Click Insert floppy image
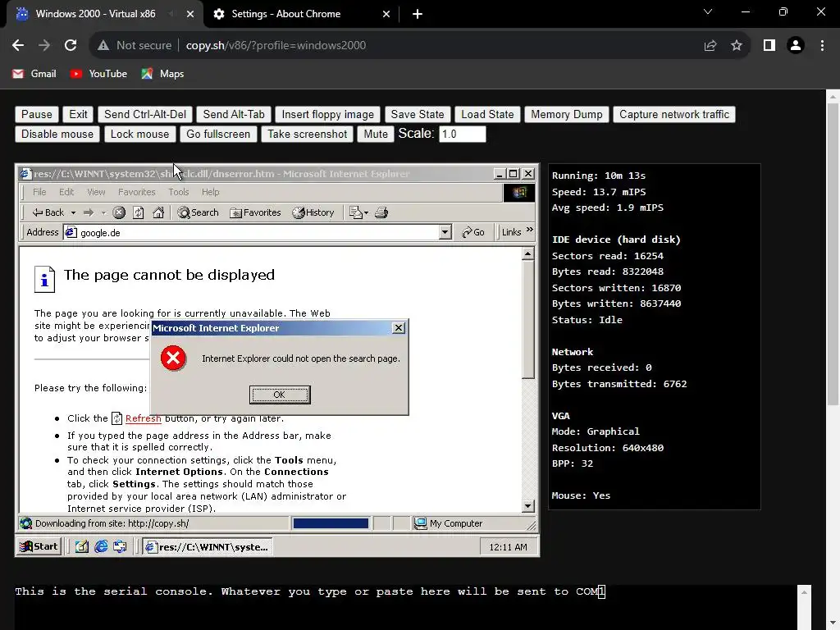 (328, 115)
